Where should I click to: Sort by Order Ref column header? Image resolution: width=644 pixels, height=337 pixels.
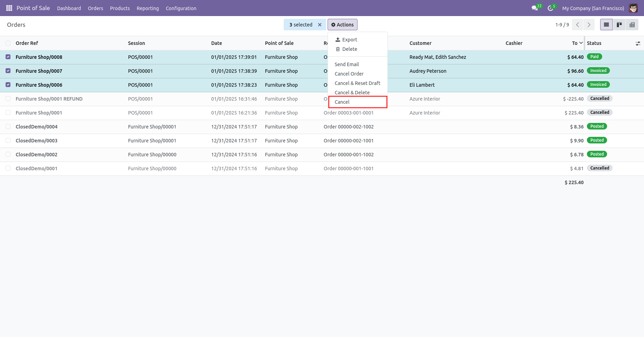coord(27,43)
